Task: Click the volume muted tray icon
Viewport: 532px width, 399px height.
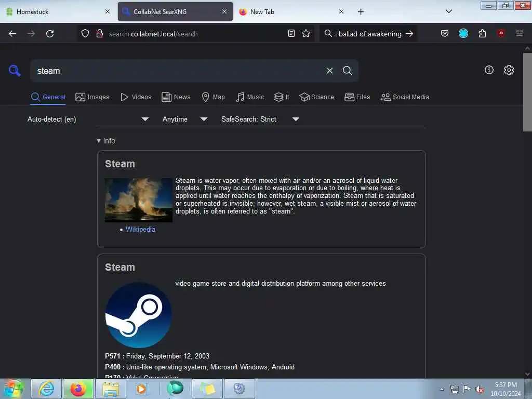Action: (480, 389)
